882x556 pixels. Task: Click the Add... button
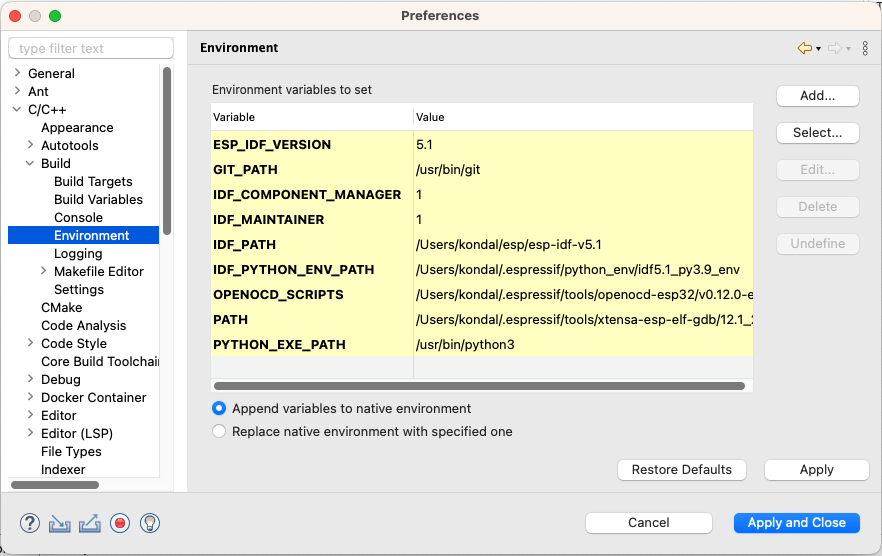point(817,96)
